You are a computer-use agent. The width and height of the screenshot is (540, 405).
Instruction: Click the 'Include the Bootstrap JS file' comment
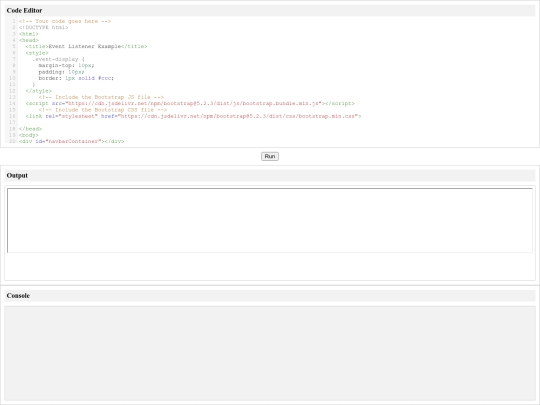(x=101, y=97)
